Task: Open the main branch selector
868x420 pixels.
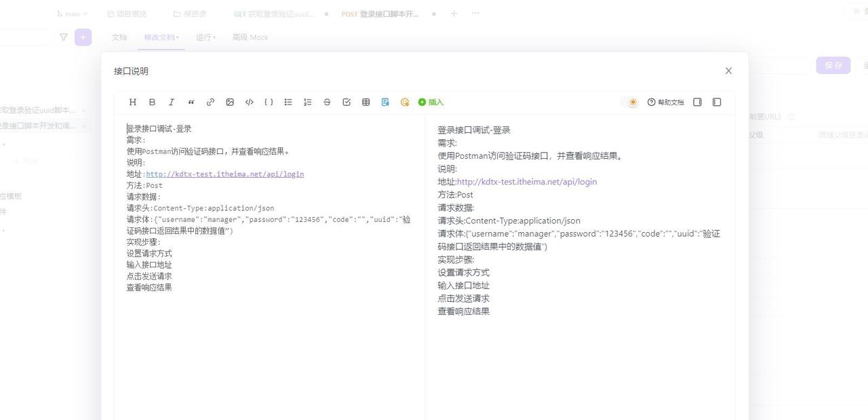Action: coord(70,13)
